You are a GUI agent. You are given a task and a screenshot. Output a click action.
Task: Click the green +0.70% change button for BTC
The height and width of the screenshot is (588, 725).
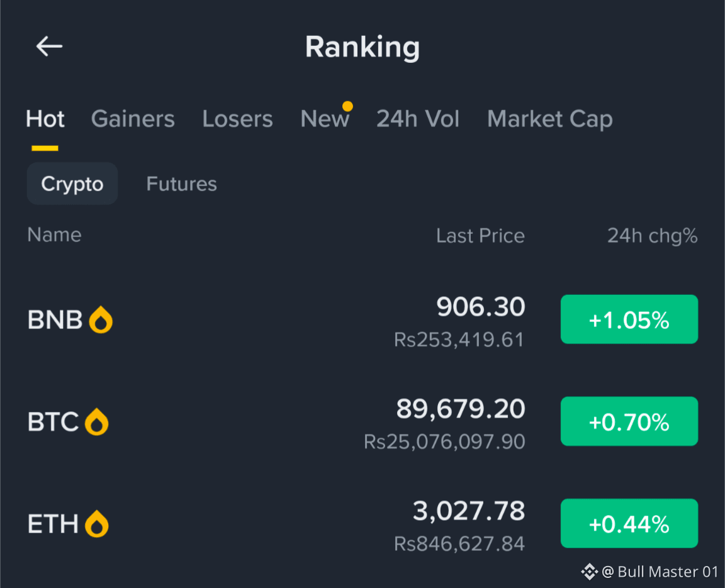[629, 421]
